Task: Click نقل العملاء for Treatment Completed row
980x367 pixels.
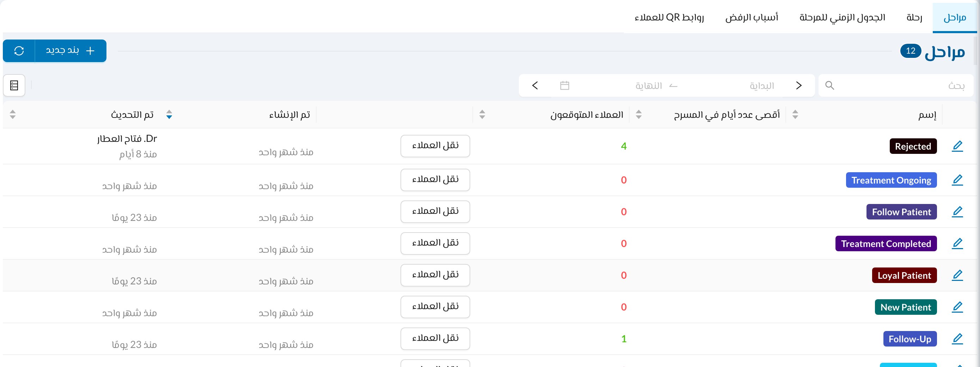Action: pyautogui.click(x=435, y=243)
